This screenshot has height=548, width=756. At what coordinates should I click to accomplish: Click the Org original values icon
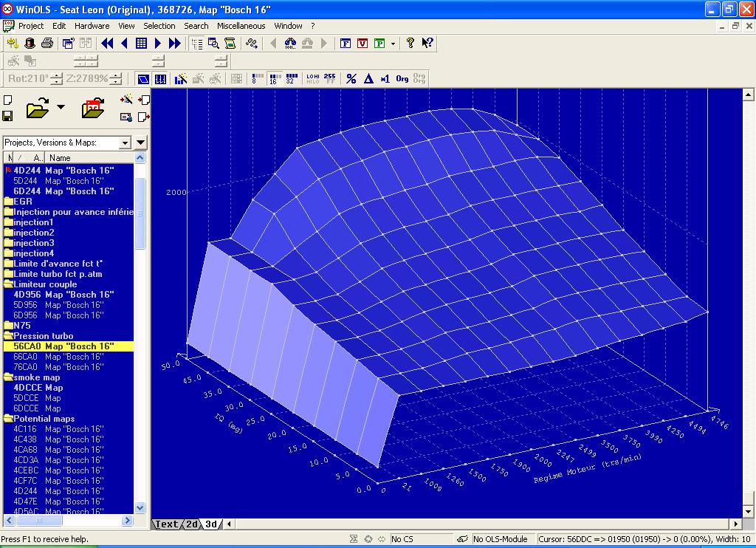[x=402, y=78]
